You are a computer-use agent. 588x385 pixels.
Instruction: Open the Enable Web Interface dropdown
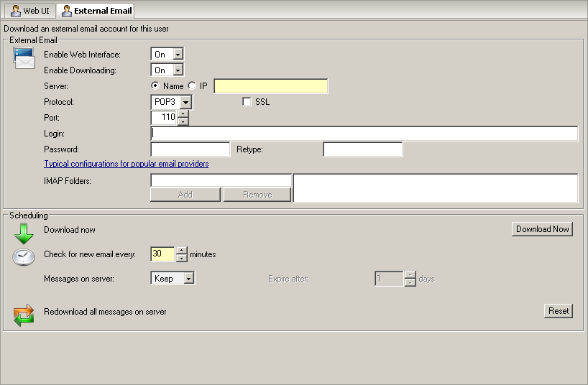(178, 55)
